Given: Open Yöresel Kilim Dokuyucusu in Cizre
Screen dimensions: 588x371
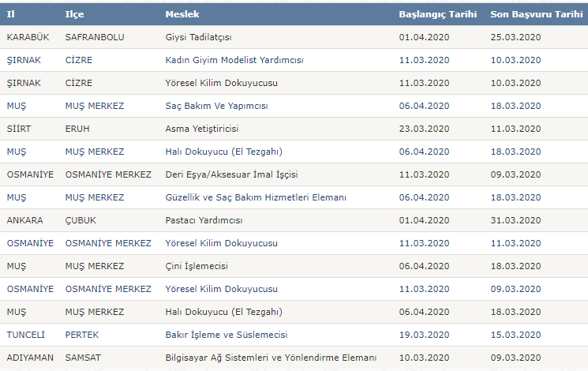Looking at the screenshot, I should [x=221, y=83].
